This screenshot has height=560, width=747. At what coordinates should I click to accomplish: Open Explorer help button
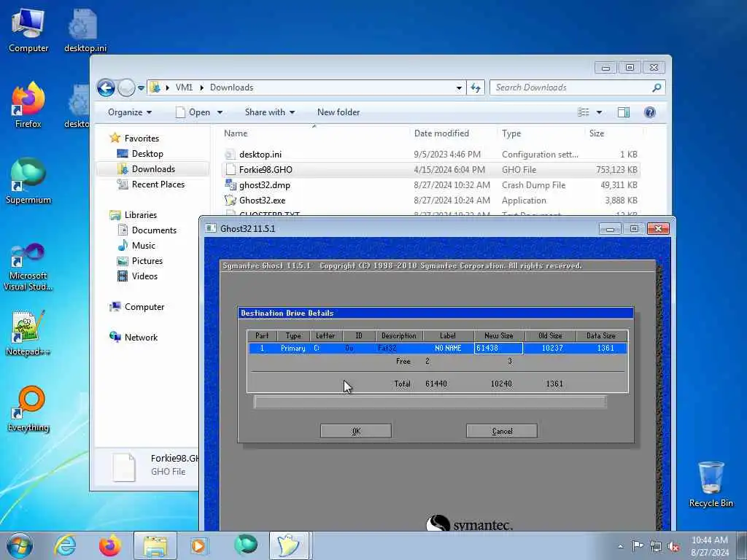[x=650, y=112]
